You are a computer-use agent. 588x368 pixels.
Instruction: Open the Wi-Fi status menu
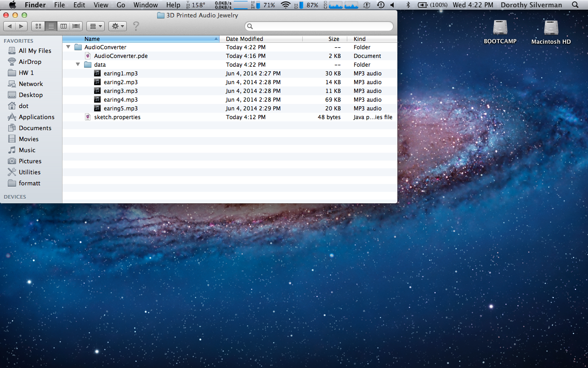286,5
